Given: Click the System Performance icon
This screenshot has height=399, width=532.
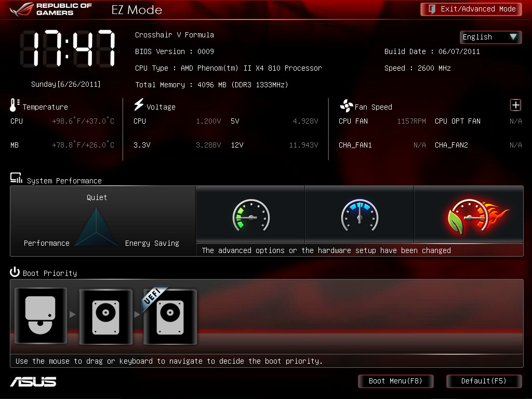Looking at the screenshot, I should tap(16, 178).
